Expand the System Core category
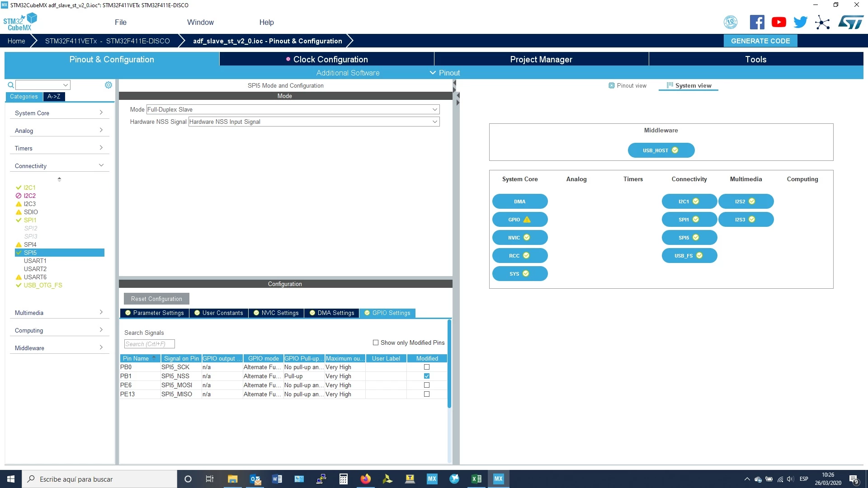Image resolution: width=868 pixels, height=488 pixels. click(x=59, y=113)
